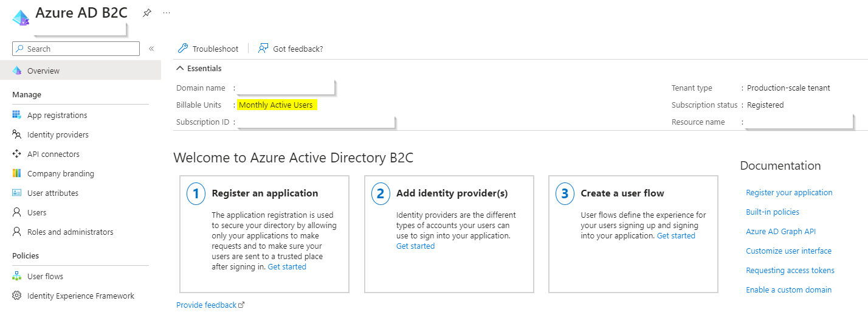
Task: Click the Create a user flow card heading
Action: click(622, 193)
